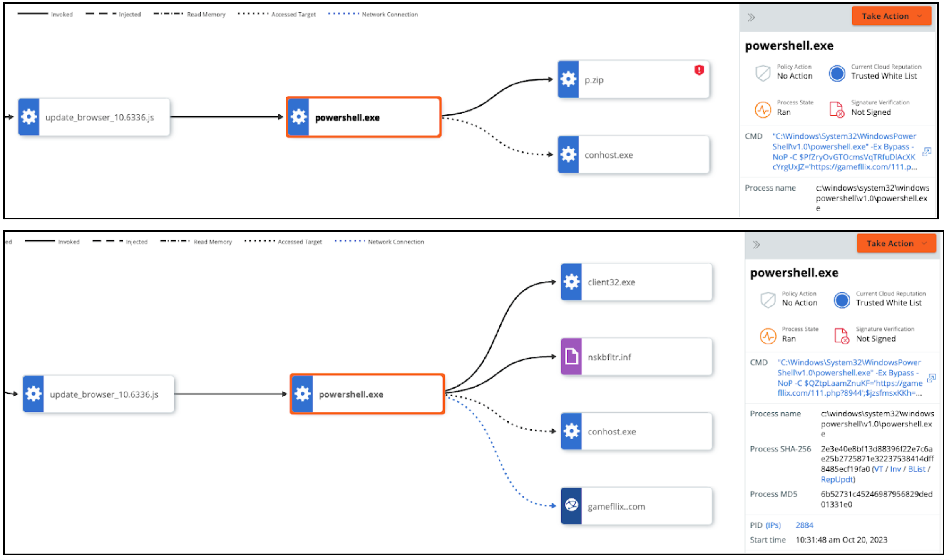
Task: Click the globe icon of the gamefllix..com node
Action: click(571, 506)
